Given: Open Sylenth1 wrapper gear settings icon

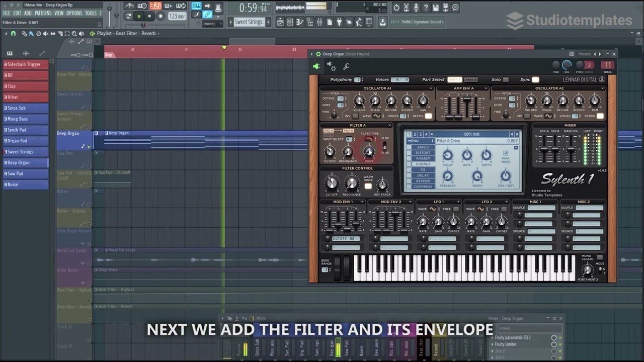Looking at the screenshot, I should click(331, 66).
